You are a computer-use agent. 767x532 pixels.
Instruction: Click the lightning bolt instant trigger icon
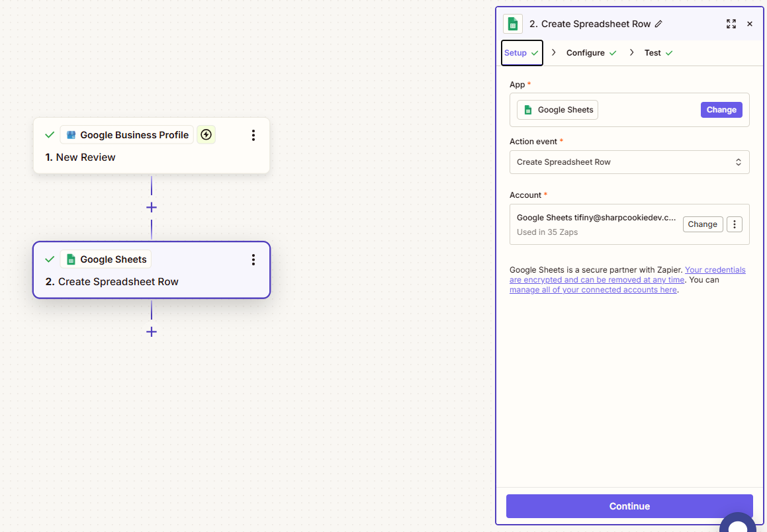[x=206, y=134]
